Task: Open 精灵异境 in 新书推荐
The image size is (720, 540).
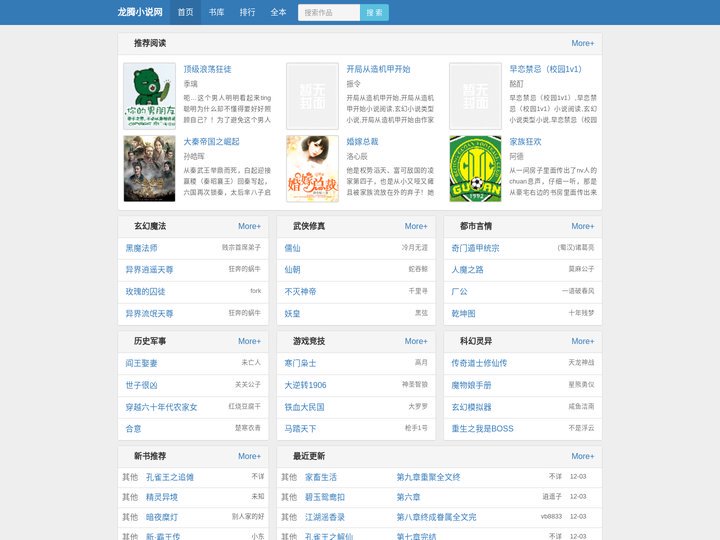Action: click(162, 497)
